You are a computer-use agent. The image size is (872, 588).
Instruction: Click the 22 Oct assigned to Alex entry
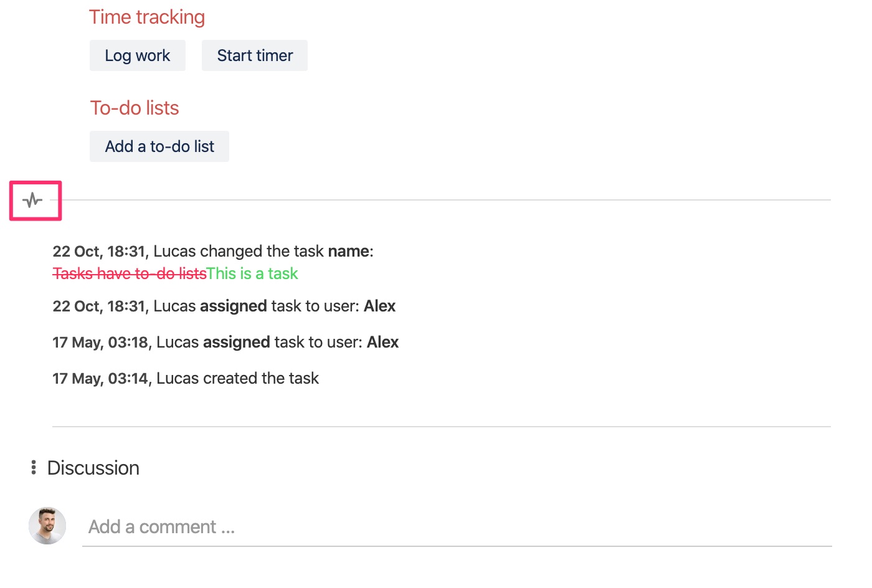coord(224,306)
